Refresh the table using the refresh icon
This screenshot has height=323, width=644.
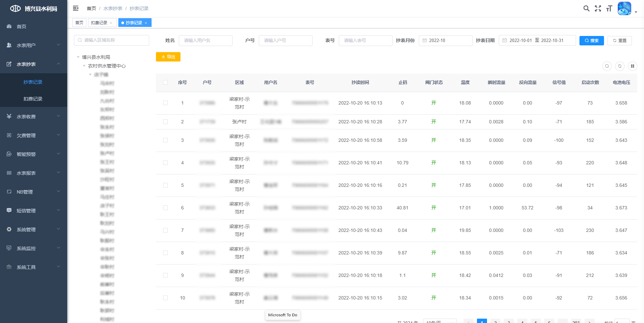(620, 66)
